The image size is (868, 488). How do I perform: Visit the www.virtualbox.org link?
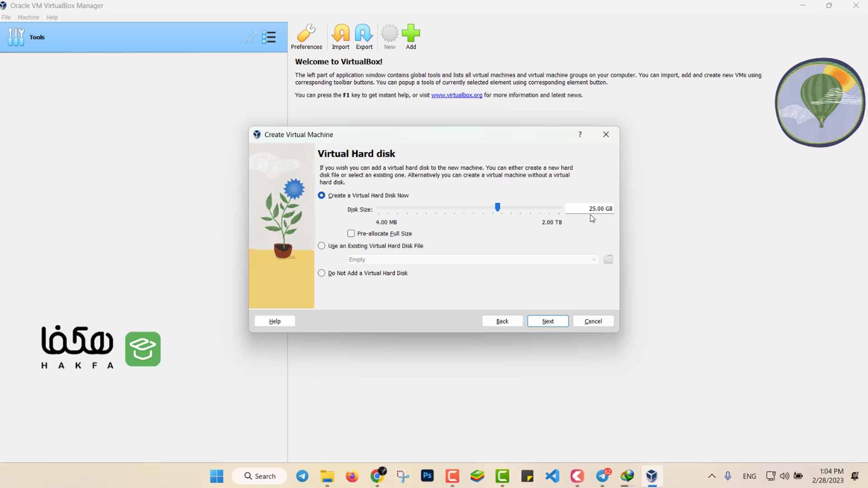tap(457, 95)
